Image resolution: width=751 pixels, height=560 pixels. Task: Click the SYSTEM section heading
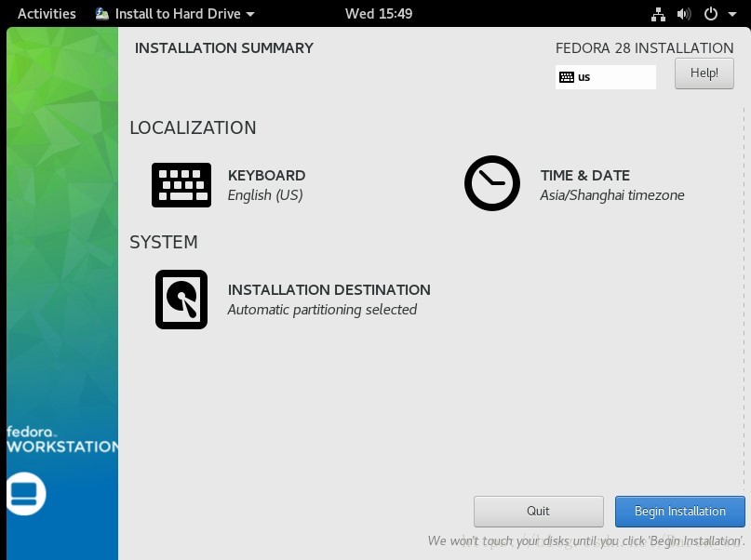click(164, 242)
